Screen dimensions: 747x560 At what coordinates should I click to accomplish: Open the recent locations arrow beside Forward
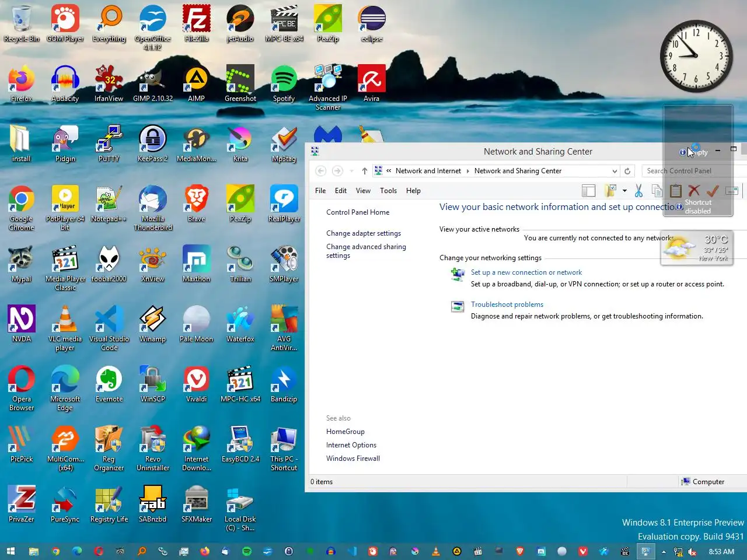pyautogui.click(x=351, y=171)
